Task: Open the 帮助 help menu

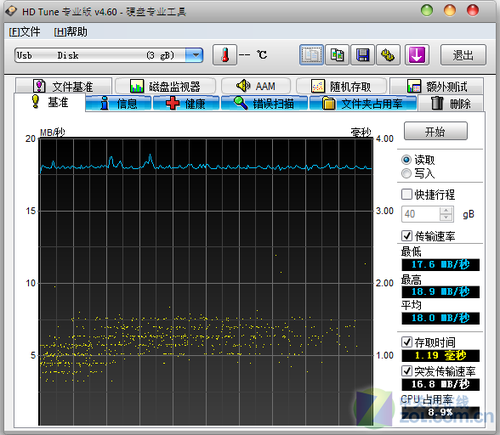Action: click(x=71, y=32)
